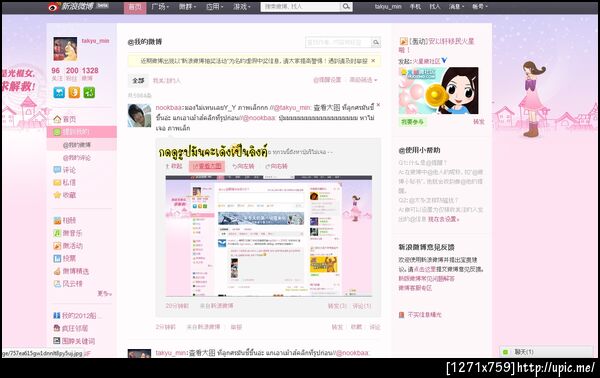Click 找人 find people link in top bar
Viewport: 600px width, 378px height.
pyautogui.click(x=435, y=7)
